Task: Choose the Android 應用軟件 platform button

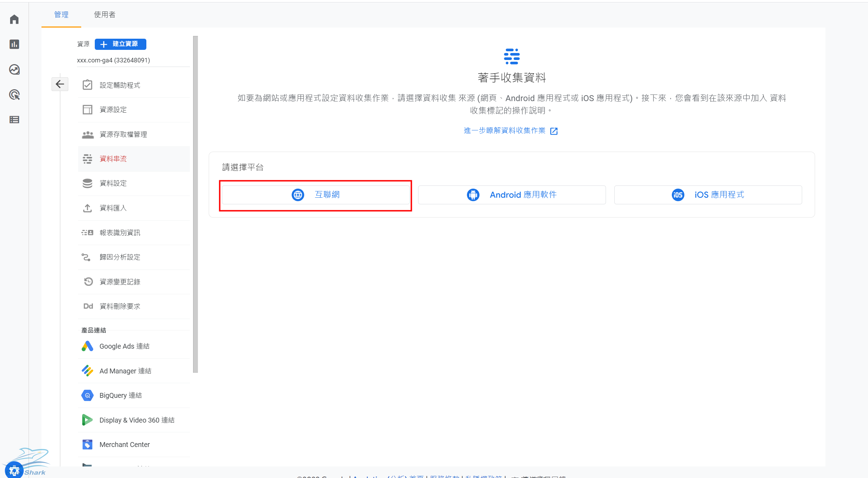Action: click(x=512, y=195)
